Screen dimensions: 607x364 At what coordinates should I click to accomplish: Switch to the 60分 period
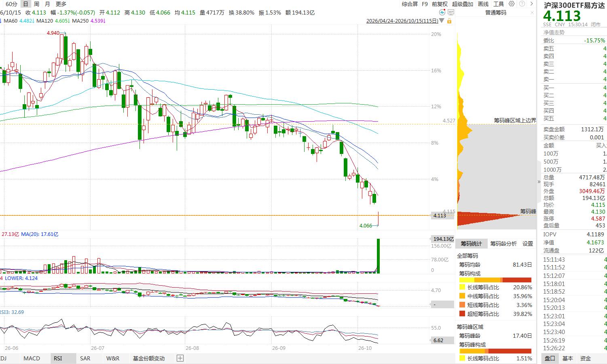coord(12,4)
